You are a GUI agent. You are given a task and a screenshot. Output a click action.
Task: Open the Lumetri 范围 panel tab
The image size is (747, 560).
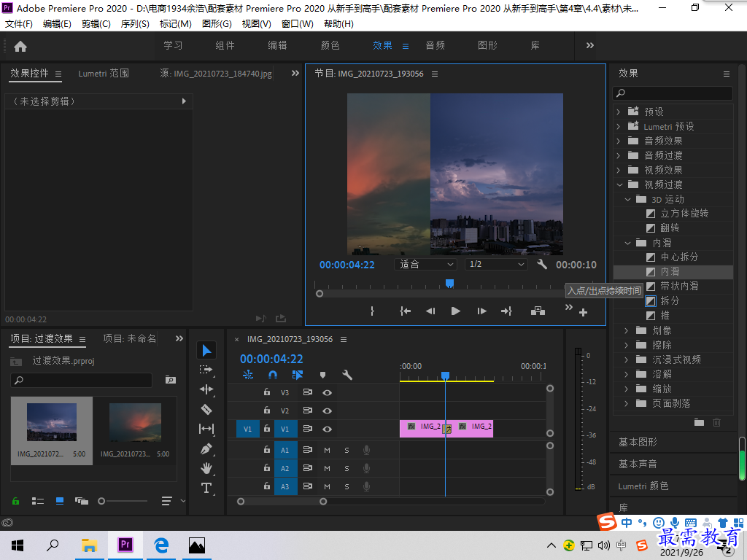(x=104, y=74)
